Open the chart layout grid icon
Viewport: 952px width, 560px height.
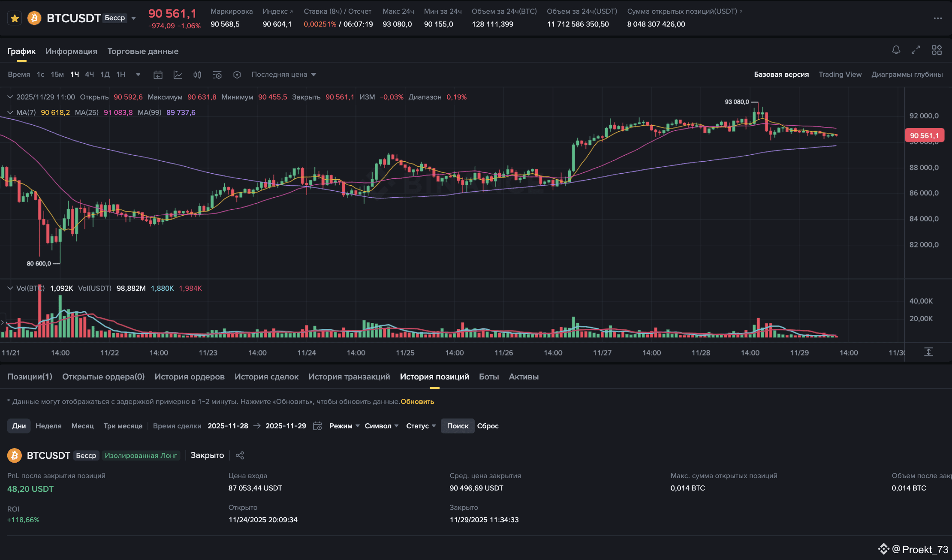(937, 50)
